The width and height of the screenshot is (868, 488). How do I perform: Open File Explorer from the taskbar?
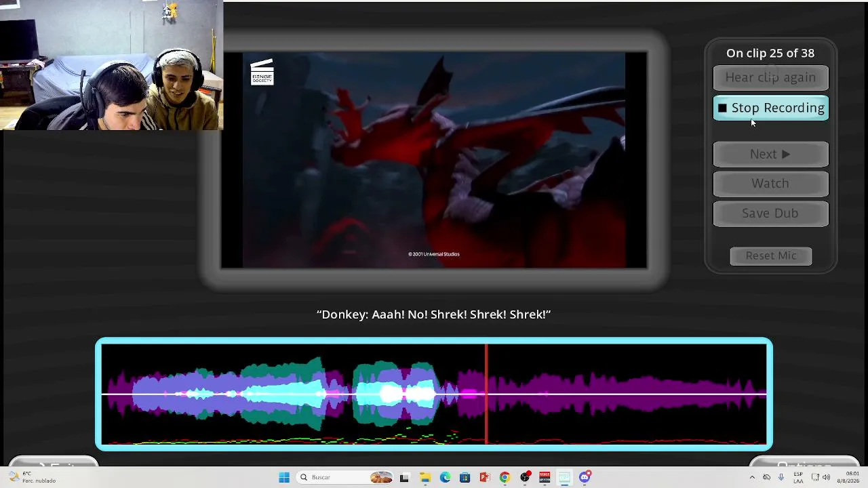(x=425, y=477)
